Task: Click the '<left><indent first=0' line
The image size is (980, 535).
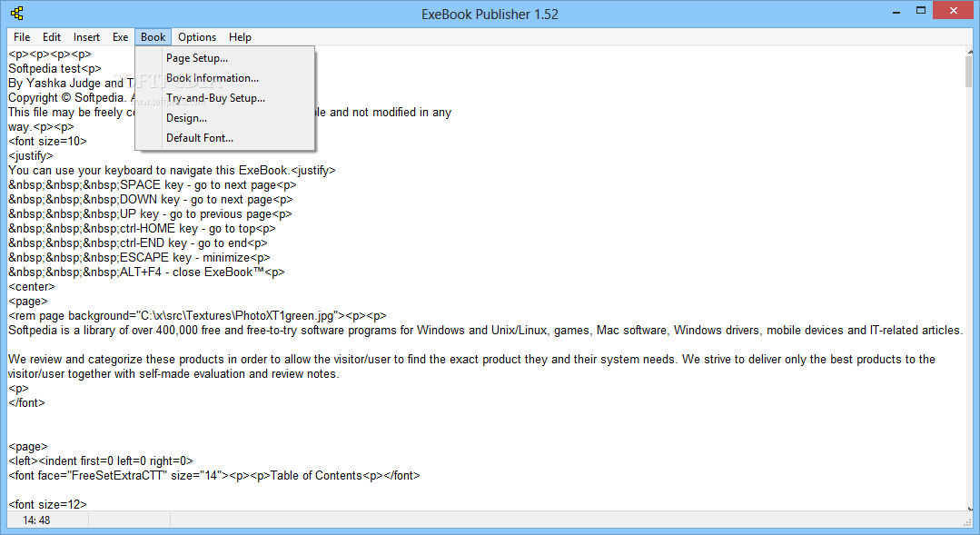Action: [x=101, y=461]
